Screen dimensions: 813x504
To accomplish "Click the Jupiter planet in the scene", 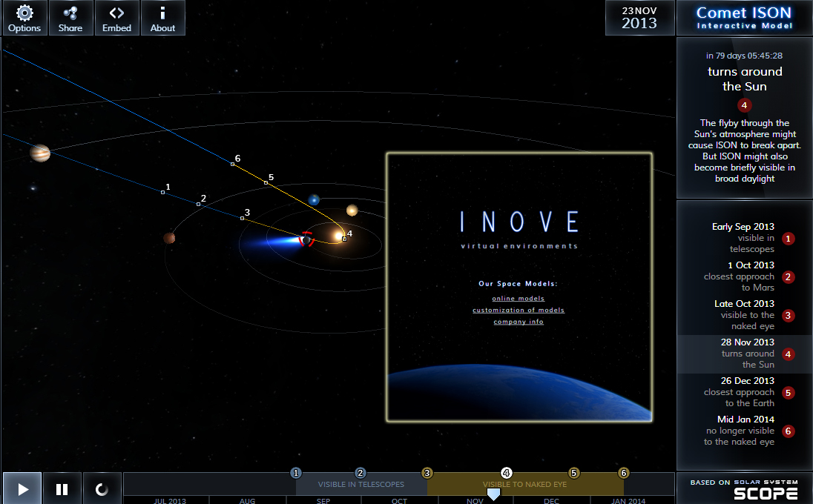I will coord(40,153).
